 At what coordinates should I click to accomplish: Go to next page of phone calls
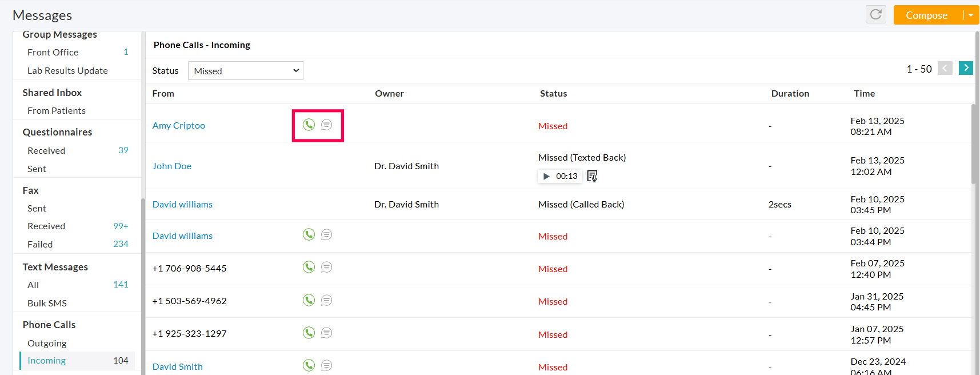pos(966,68)
